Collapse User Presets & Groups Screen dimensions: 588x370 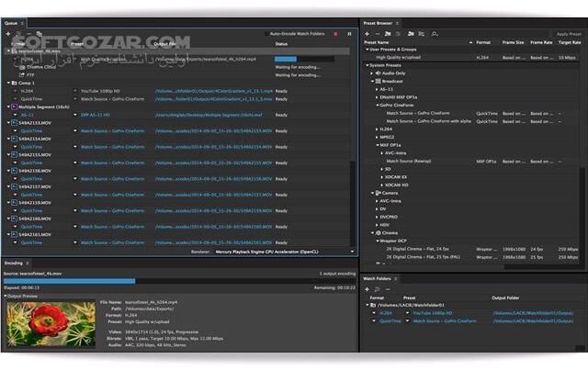tap(367, 50)
